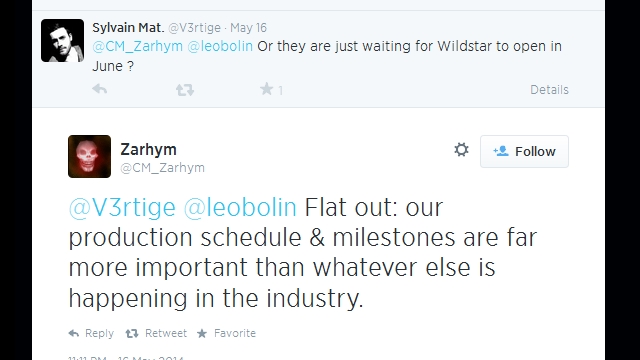
Task: Mark Zarhym's tweet as Favorite
Action: 227,333
